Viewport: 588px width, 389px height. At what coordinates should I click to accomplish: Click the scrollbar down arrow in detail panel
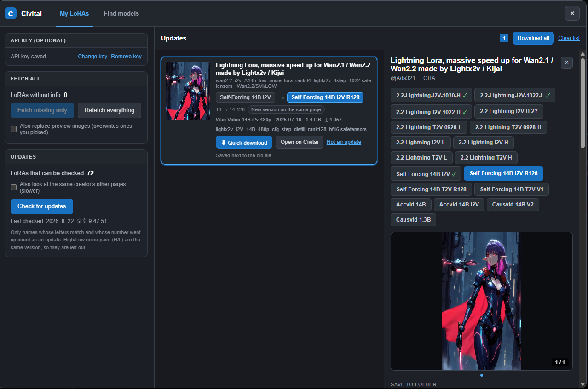point(583,384)
